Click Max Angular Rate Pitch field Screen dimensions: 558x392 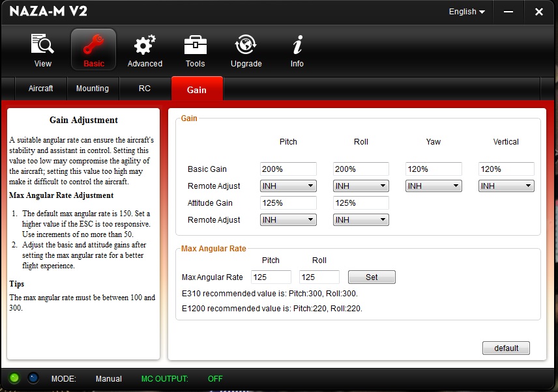click(x=271, y=277)
